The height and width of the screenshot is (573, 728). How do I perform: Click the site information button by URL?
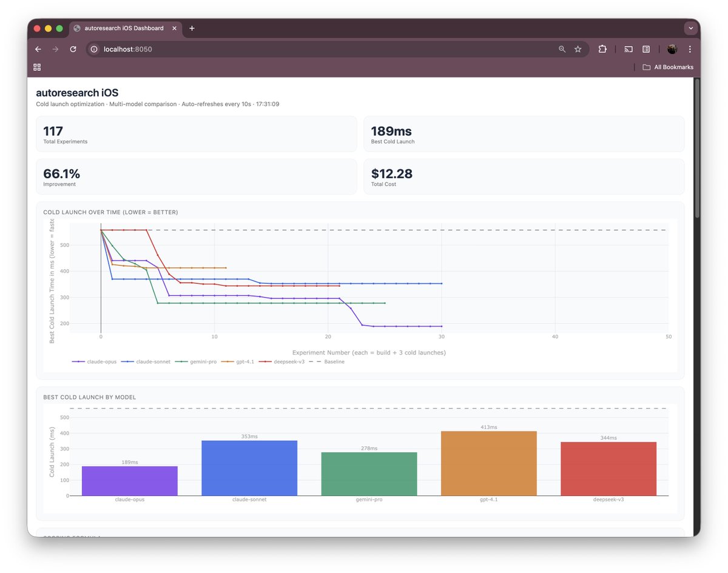[x=94, y=49]
